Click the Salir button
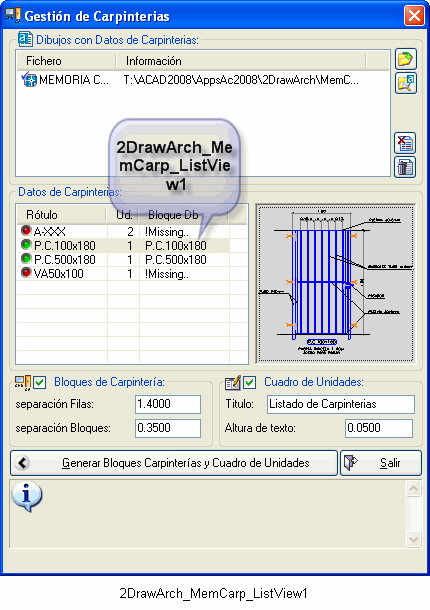The height and width of the screenshot is (610, 430). pyautogui.click(x=381, y=463)
